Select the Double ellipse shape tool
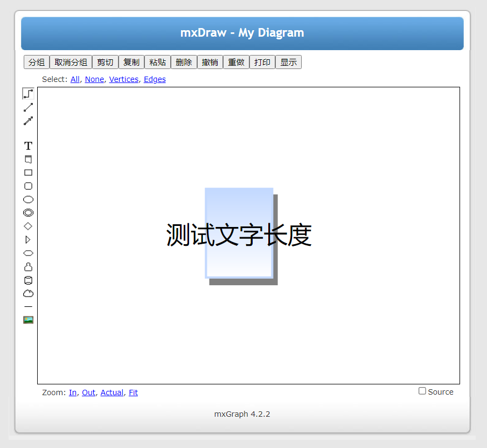Screen dimensions: 487x448 click(x=28, y=212)
